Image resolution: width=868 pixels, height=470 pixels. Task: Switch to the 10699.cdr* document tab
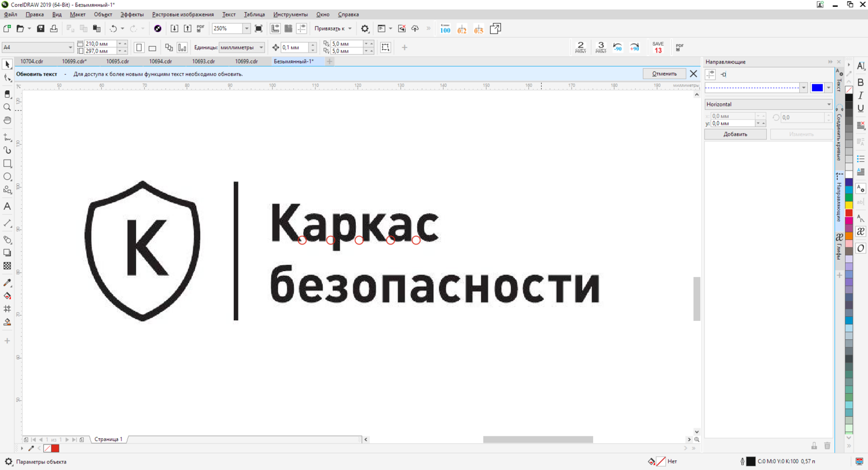(74, 61)
